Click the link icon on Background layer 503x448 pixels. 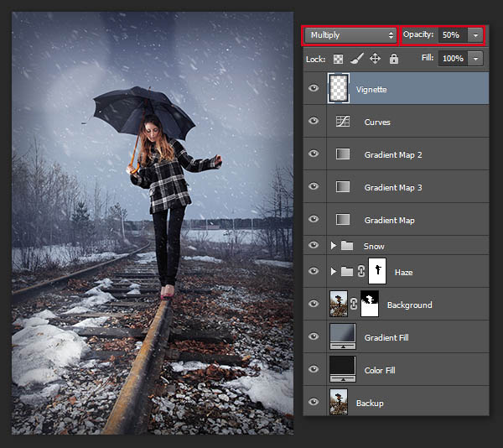click(x=355, y=305)
